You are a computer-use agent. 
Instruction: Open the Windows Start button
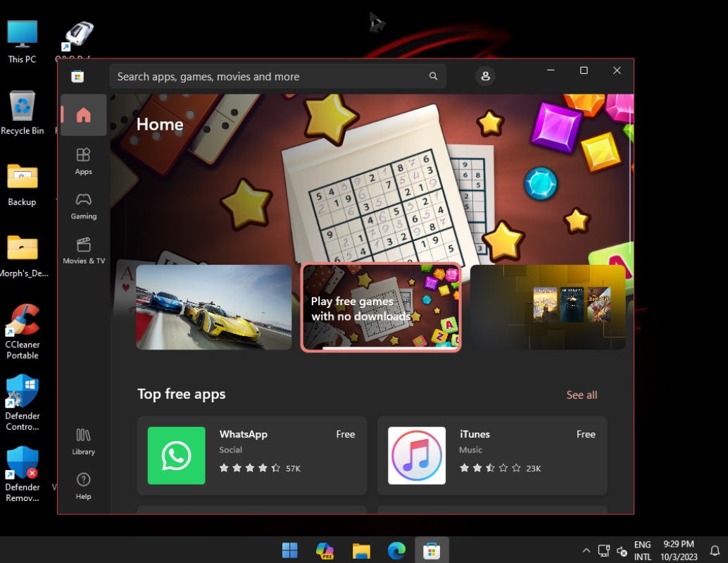(x=289, y=550)
